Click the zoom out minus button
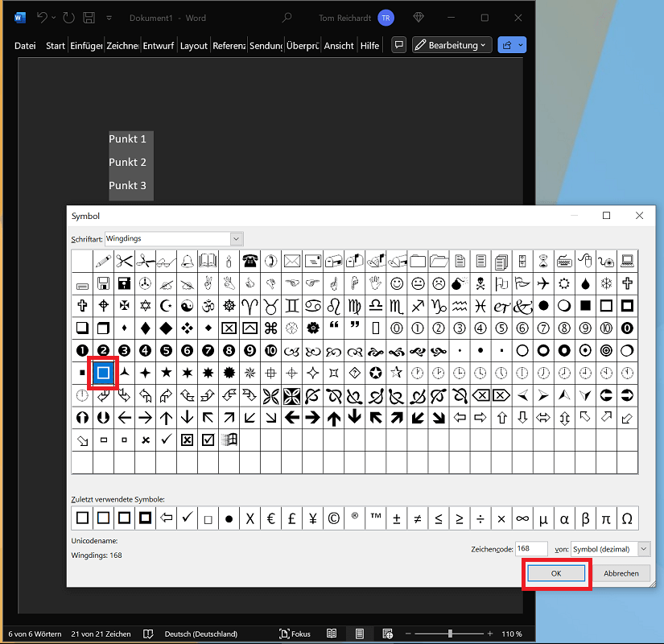 click(408, 634)
